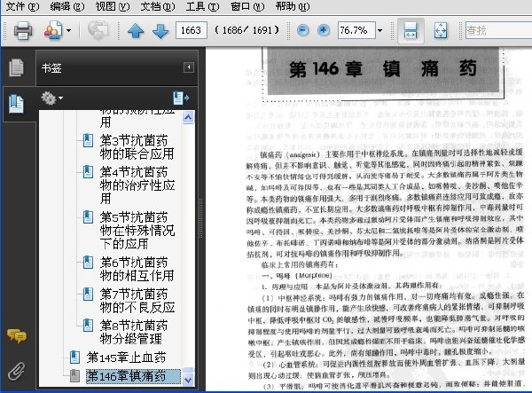532x393 pixels.
Task: Toggle the fit one full page view
Action: click(441, 31)
